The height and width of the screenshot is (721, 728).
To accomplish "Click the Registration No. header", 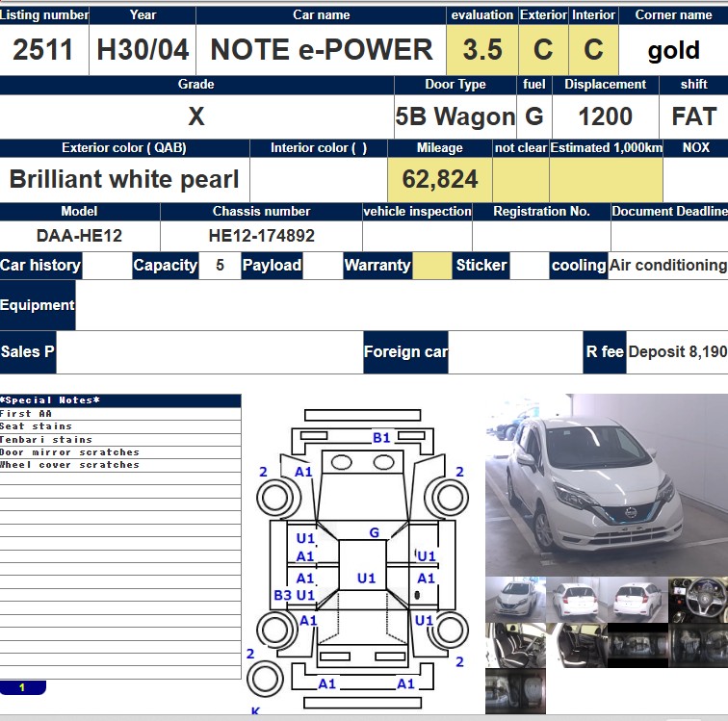I will click(x=541, y=212).
